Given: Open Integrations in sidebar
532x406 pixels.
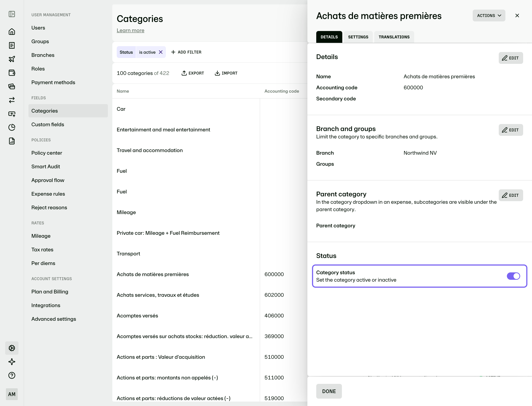Looking at the screenshot, I should coord(68,305).
